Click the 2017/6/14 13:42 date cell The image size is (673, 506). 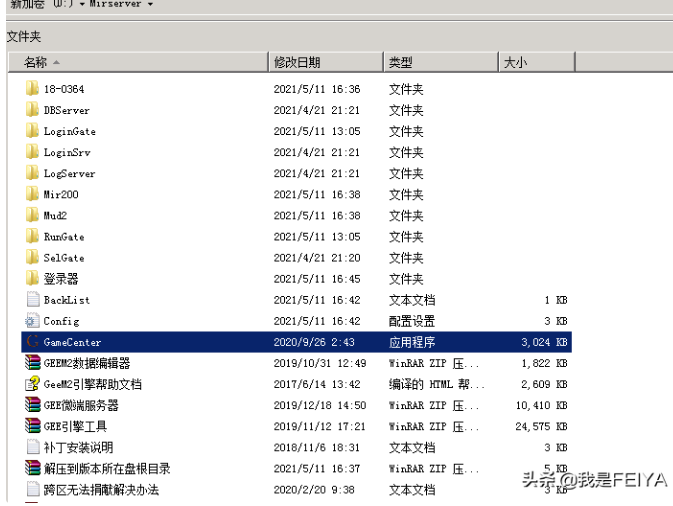coord(317,384)
